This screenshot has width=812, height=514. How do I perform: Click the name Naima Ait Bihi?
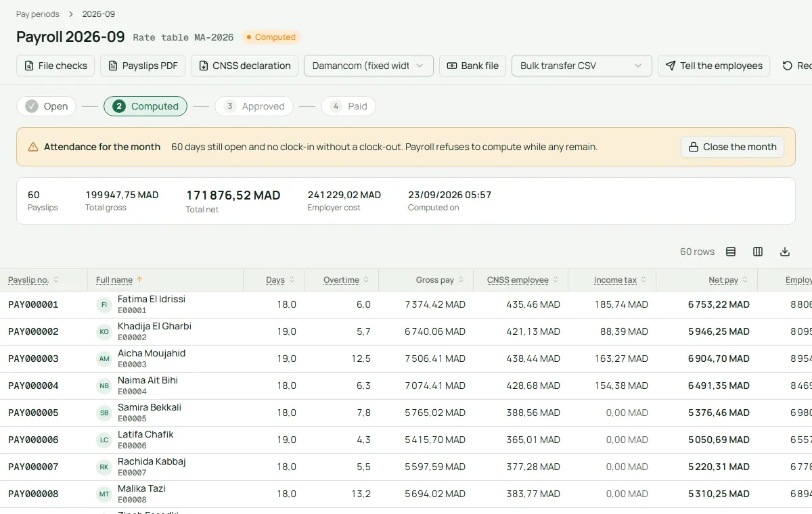(148, 380)
